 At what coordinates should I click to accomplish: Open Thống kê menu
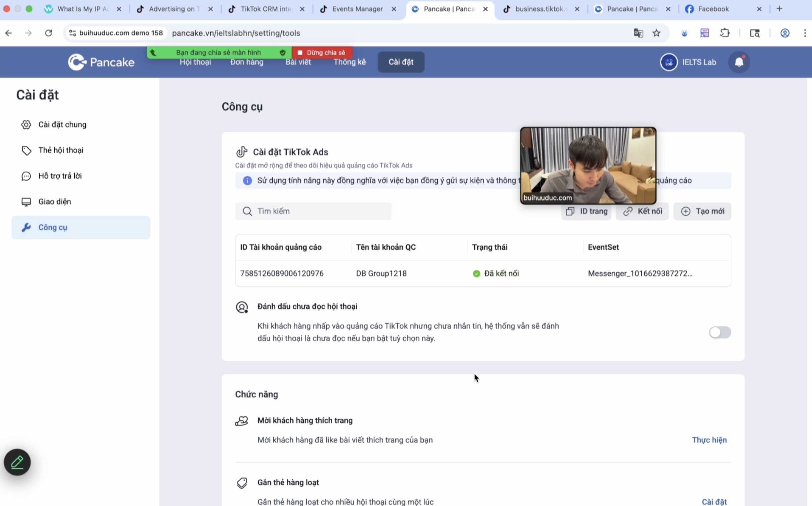(x=349, y=62)
